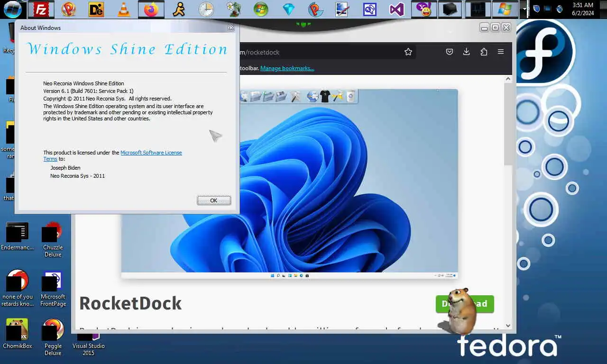Image resolution: width=607 pixels, height=364 pixels.
Task: Open Yahoo Messenger taskbar icon
Action: (x=424, y=9)
